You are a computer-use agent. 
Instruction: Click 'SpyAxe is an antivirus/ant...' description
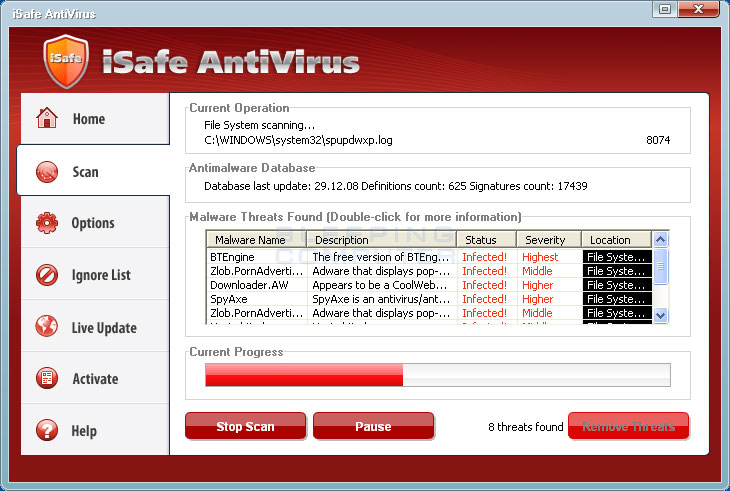381,299
